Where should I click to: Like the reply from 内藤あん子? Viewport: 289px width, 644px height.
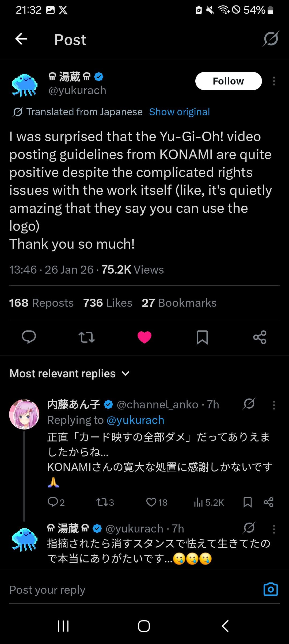click(151, 502)
